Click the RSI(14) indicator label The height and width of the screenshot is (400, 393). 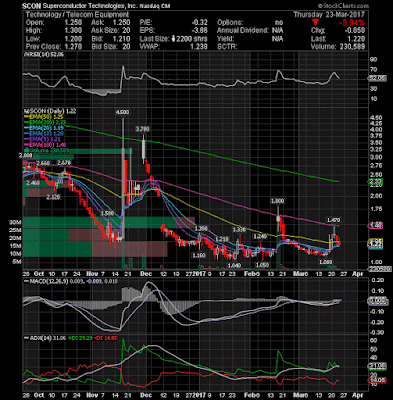44,55
